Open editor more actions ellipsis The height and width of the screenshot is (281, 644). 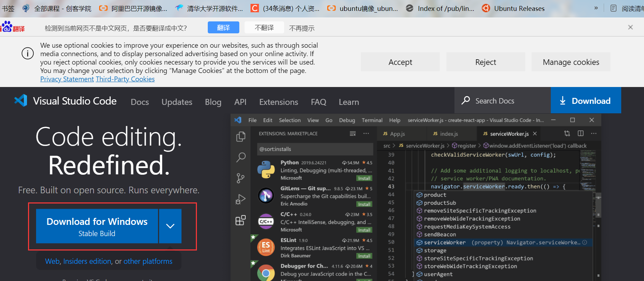click(594, 133)
